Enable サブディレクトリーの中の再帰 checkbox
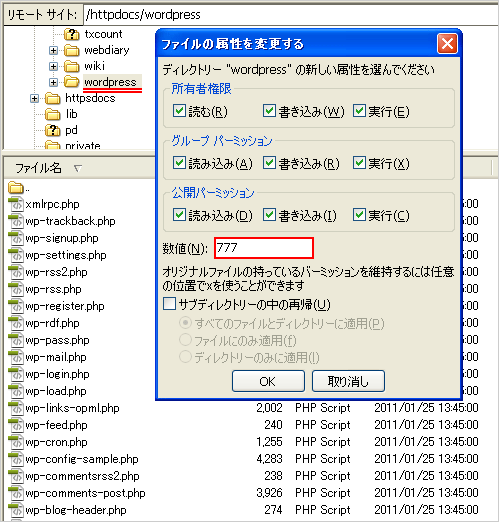Viewport: 499px width, 522px height. [x=169, y=304]
